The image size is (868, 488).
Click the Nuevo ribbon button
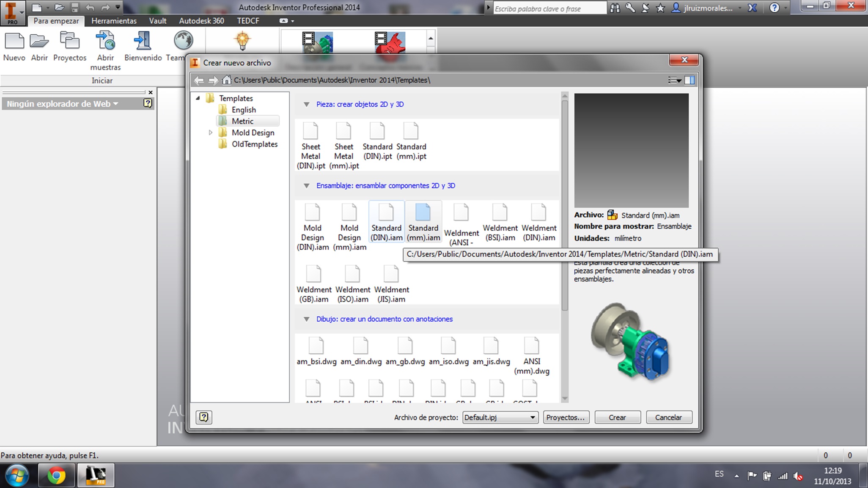click(x=14, y=47)
